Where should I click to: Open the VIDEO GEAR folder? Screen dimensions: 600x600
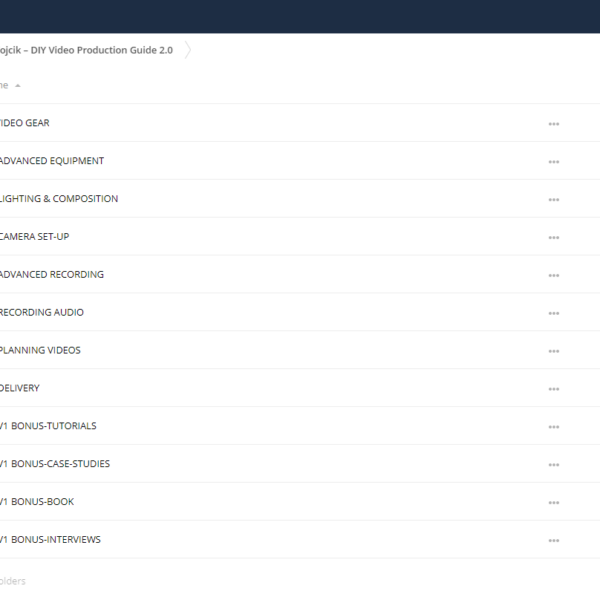tap(24, 123)
